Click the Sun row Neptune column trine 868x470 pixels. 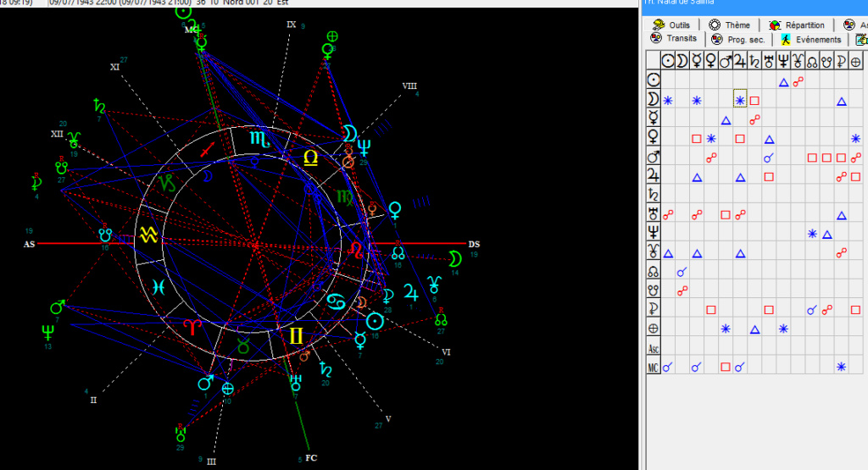click(783, 82)
